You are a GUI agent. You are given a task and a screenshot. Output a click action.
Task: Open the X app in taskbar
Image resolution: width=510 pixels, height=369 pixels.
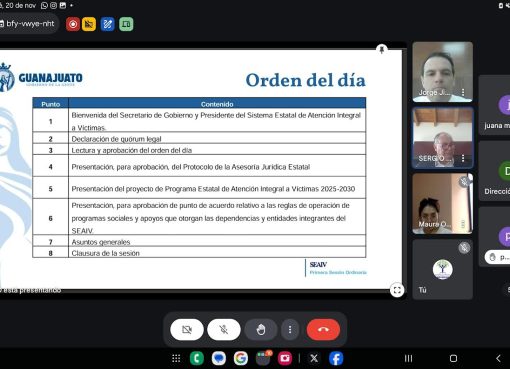314,359
